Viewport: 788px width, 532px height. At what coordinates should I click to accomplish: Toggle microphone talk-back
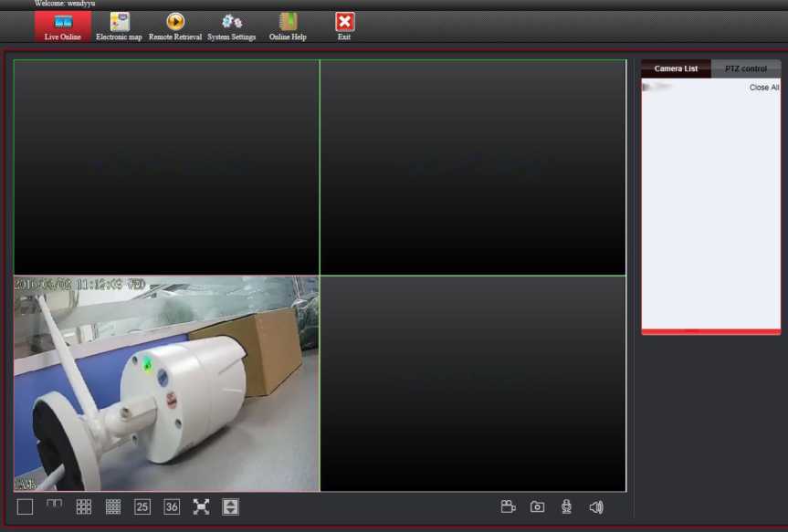[567, 507]
